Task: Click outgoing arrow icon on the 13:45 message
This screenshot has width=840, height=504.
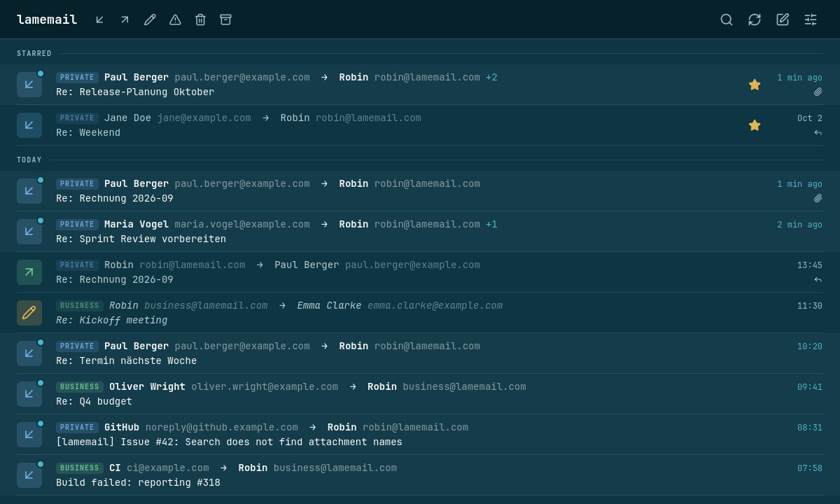Action: [29, 272]
